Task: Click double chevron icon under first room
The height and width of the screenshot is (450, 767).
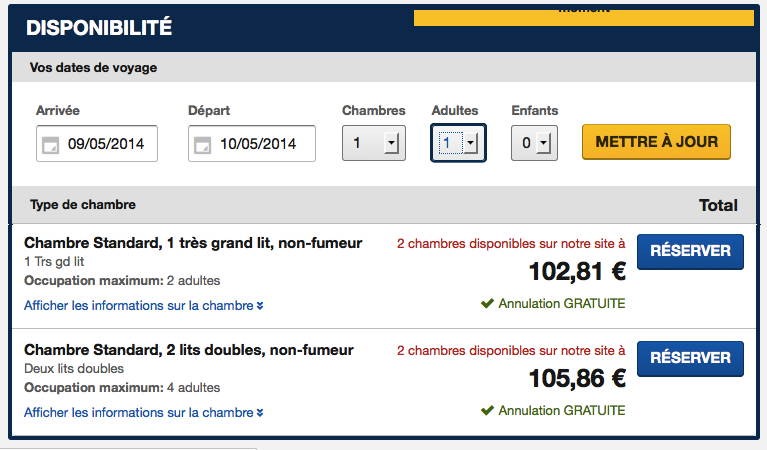Action: coord(260,306)
